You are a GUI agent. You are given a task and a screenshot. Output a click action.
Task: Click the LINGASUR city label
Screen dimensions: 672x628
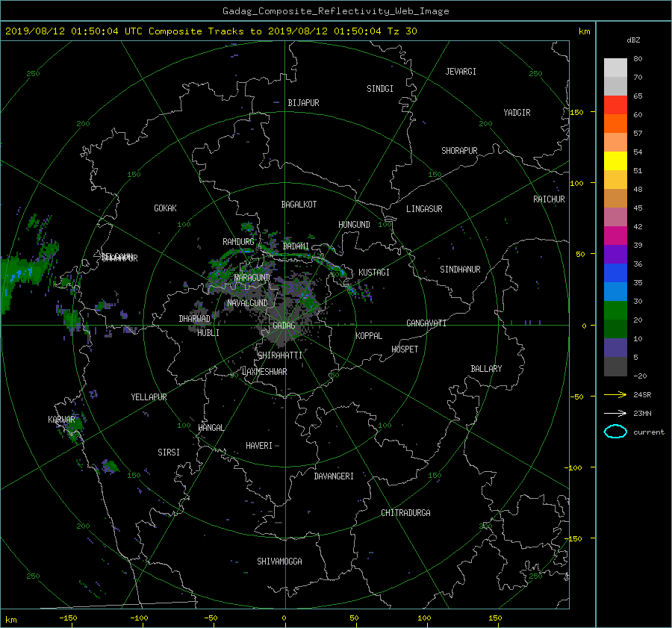(424, 209)
